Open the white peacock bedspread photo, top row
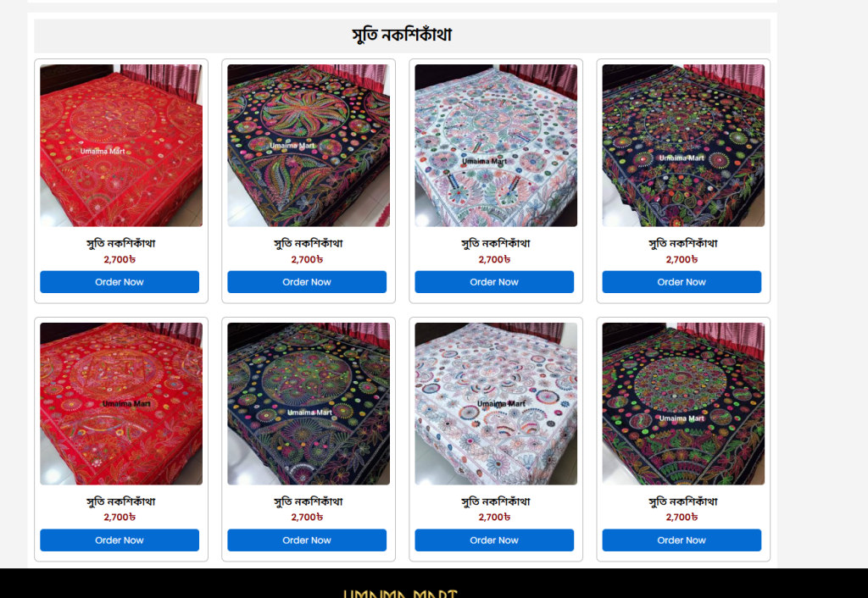 coord(496,146)
